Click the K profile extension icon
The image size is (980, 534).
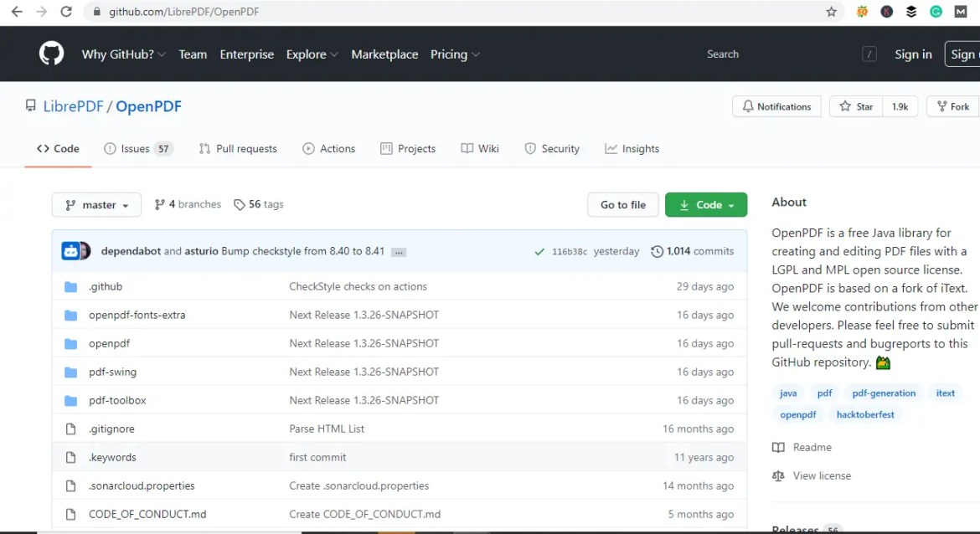(x=886, y=11)
